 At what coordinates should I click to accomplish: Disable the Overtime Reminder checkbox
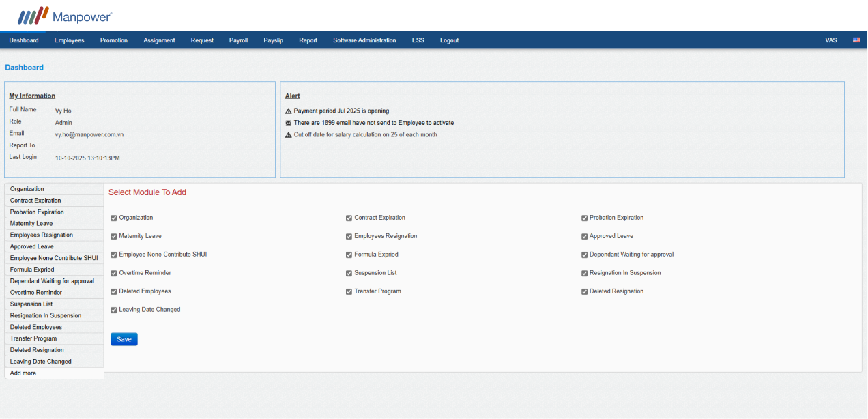tap(114, 274)
